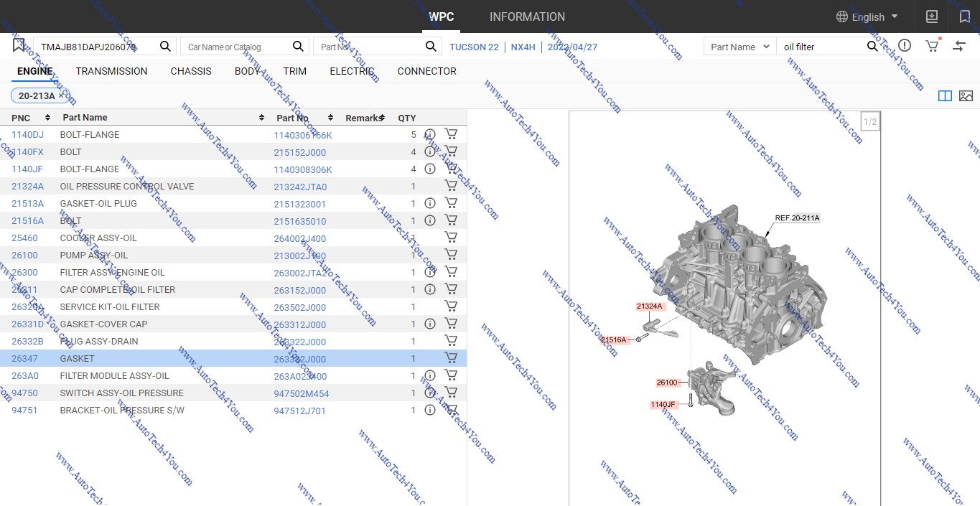
Task: Switch to image-only view
Action: pos(966,96)
